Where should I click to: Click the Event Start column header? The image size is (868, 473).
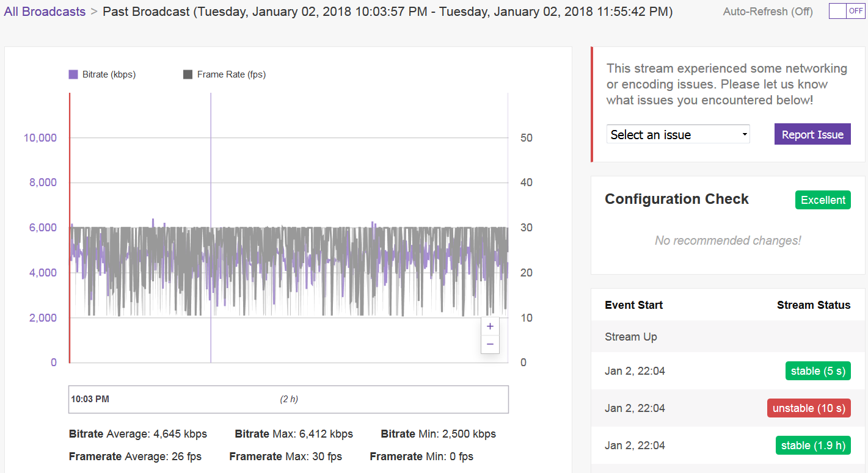click(x=633, y=305)
